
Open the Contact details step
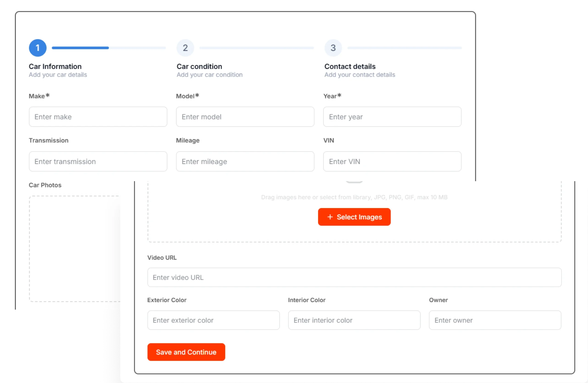click(350, 66)
